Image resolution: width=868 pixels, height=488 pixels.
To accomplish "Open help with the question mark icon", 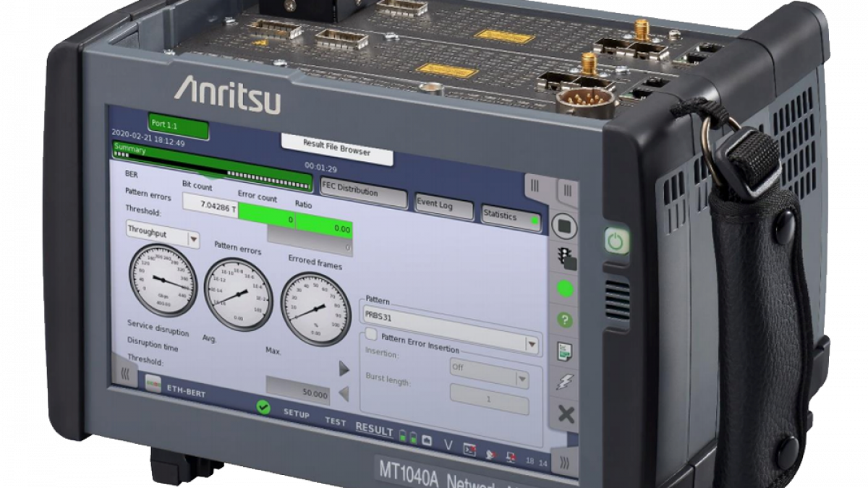I will click(x=566, y=320).
